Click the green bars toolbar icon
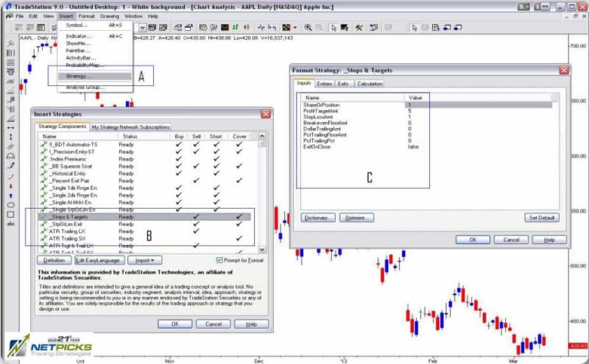This screenshot has height=364, width=589. (x=236, y=27)
